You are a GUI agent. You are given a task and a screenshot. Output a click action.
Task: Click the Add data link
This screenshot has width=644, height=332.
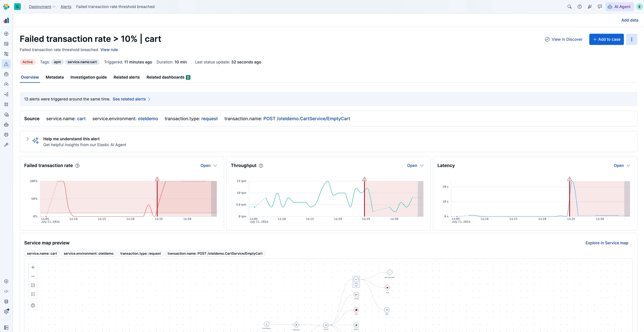[630, 20]
